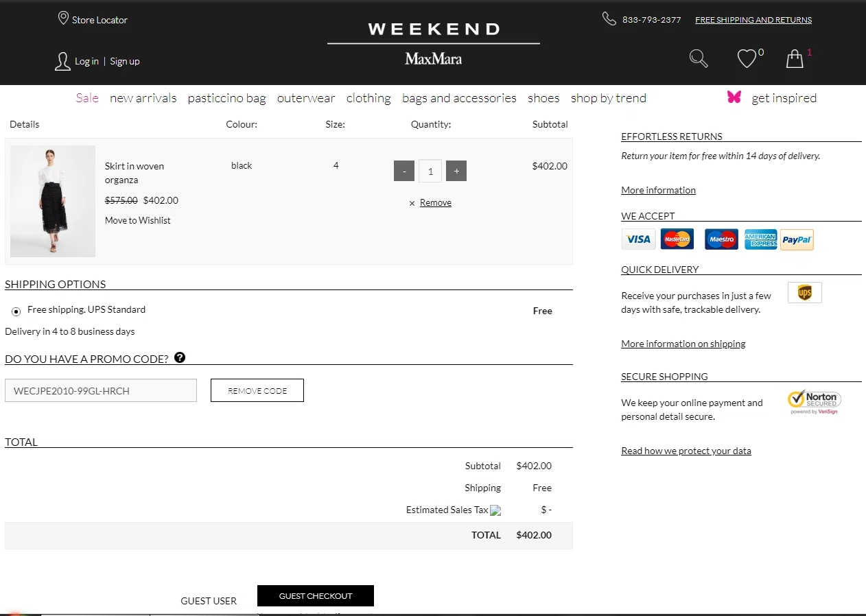Viewport: 866px width, 616px height.
Task: Open the Sale menu
Action: (x=87, y=98)
